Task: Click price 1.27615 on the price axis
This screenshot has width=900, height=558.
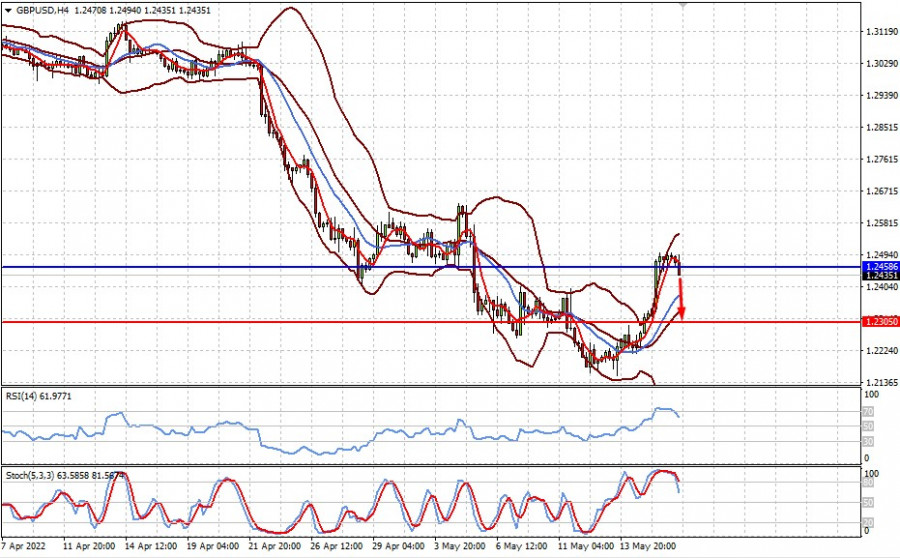Action: (x=882, y=159)
